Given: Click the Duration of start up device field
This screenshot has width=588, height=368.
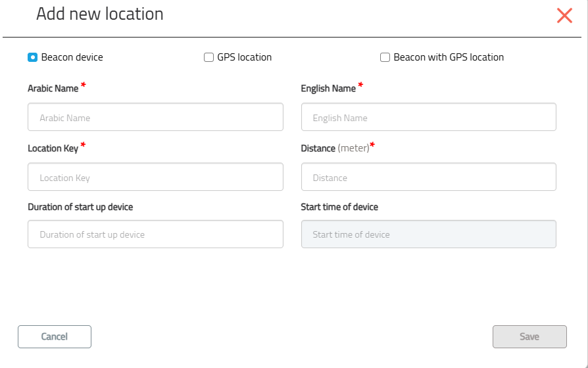Looking at the screenshot, I should 155,234.
